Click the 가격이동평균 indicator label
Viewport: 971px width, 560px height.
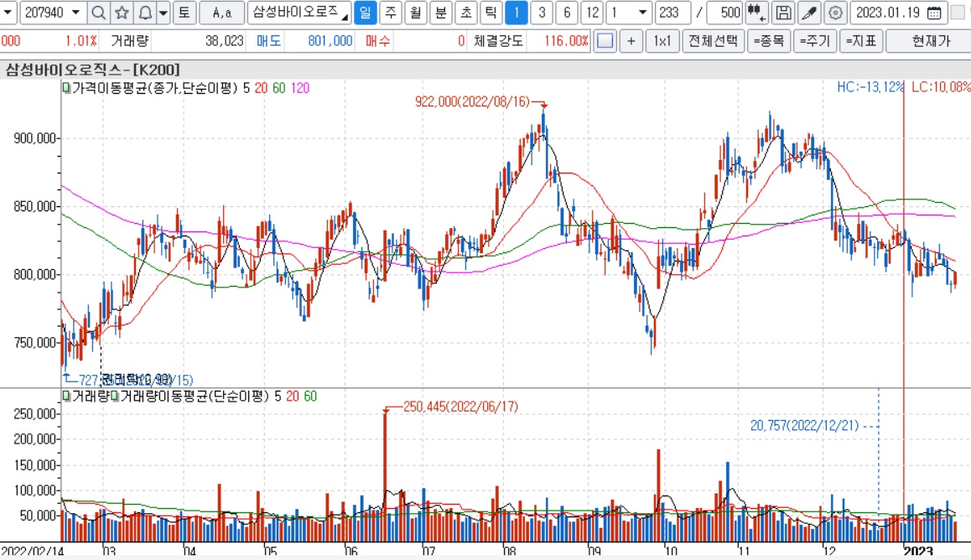155,88
